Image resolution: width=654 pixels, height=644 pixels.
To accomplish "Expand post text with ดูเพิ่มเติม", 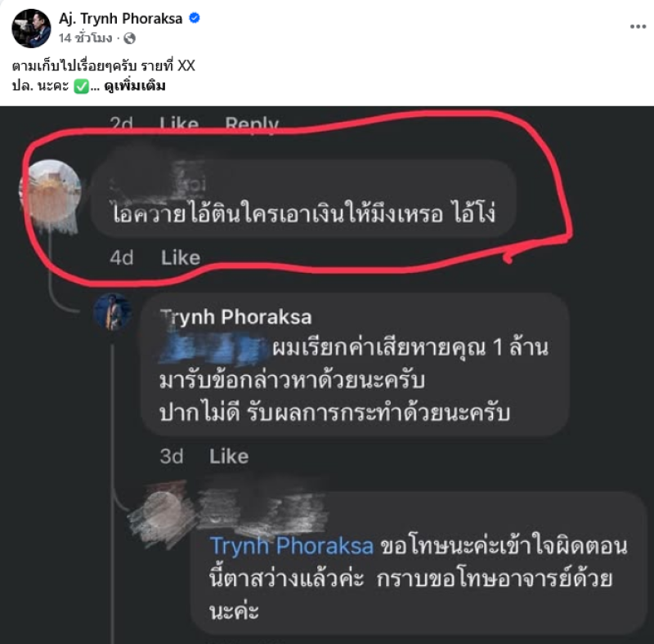I will [135, 86].
